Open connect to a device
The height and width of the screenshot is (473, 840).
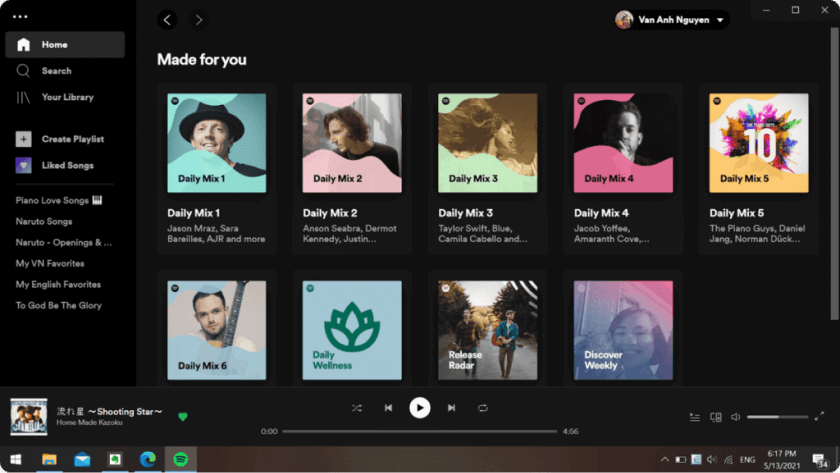tap(716, 417)
